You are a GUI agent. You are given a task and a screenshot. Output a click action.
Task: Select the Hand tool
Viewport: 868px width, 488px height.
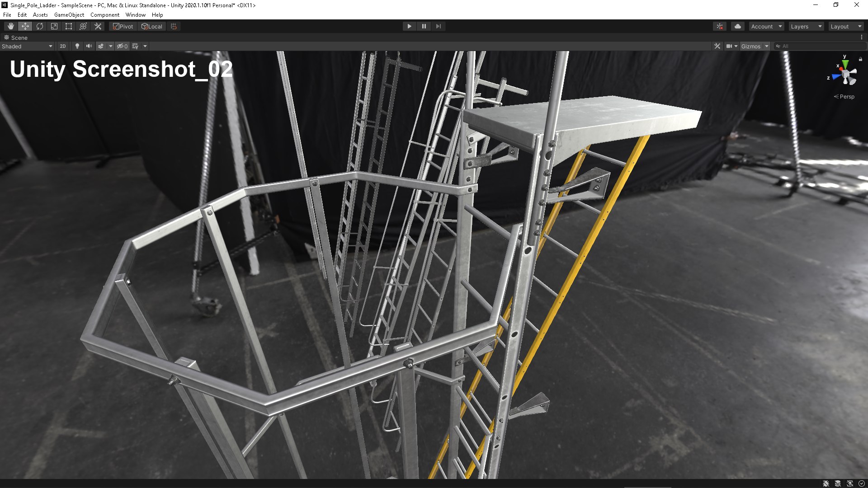11,26
